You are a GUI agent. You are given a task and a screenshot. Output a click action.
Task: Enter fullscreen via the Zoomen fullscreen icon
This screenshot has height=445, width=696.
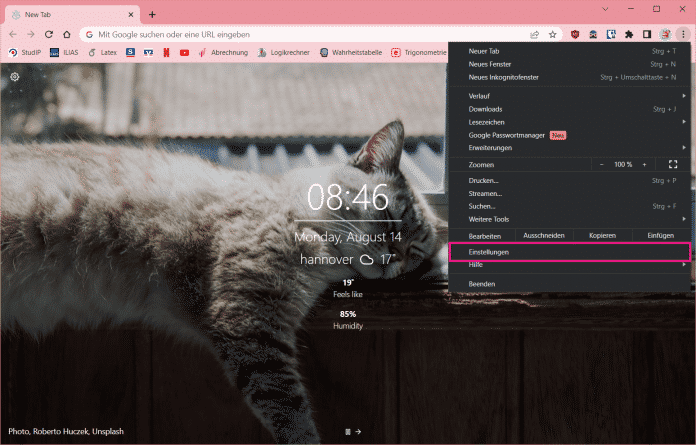672,164
